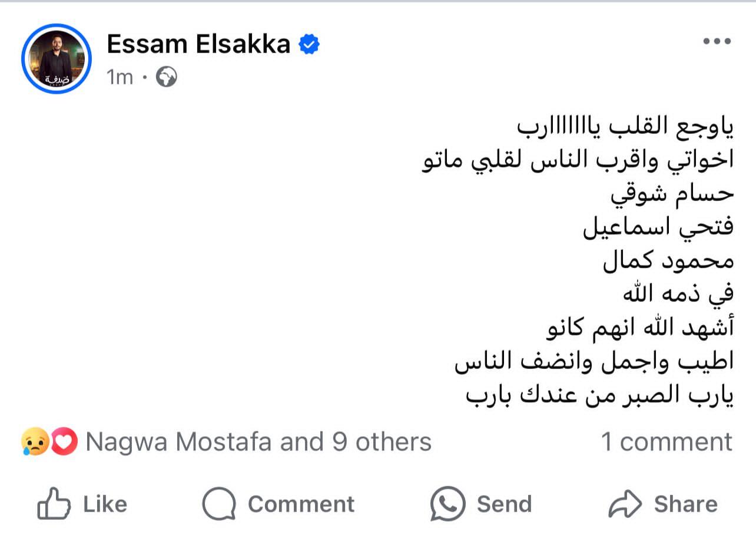
Task: Click the Comment speech bubble icon
Action: (x=219, y=504)
